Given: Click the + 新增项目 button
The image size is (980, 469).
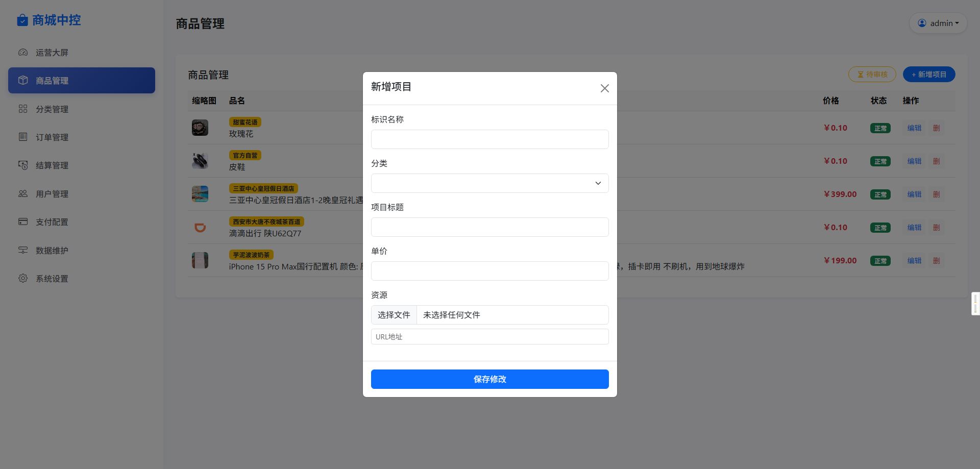Looking at the screenshot, I should tap(929, 75).
